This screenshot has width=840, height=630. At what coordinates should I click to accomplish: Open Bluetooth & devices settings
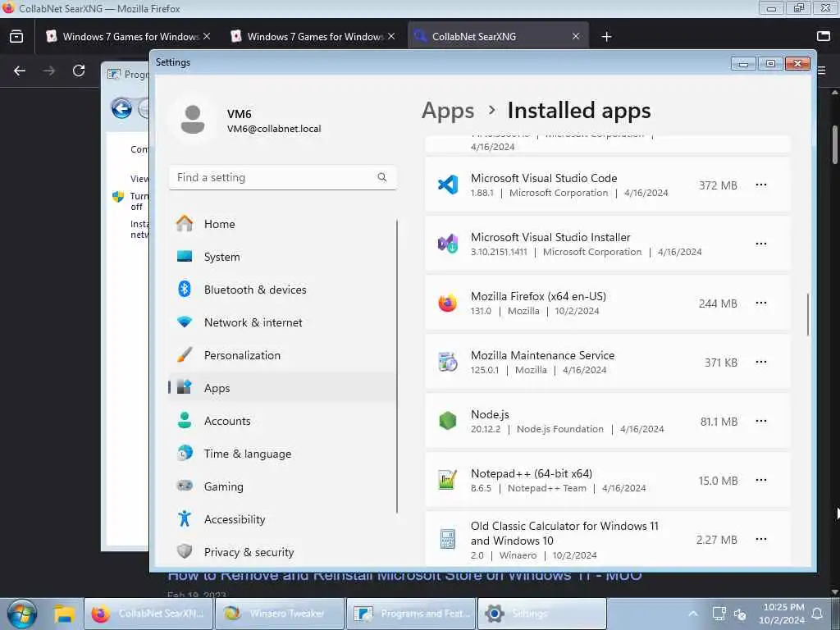point(282,290)
